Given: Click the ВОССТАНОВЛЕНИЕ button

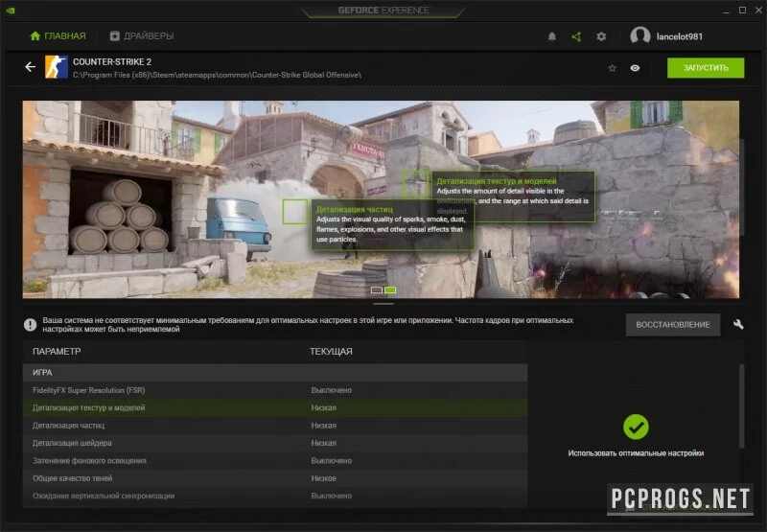Looking at the screenshot, I should [x=673, y=325].
